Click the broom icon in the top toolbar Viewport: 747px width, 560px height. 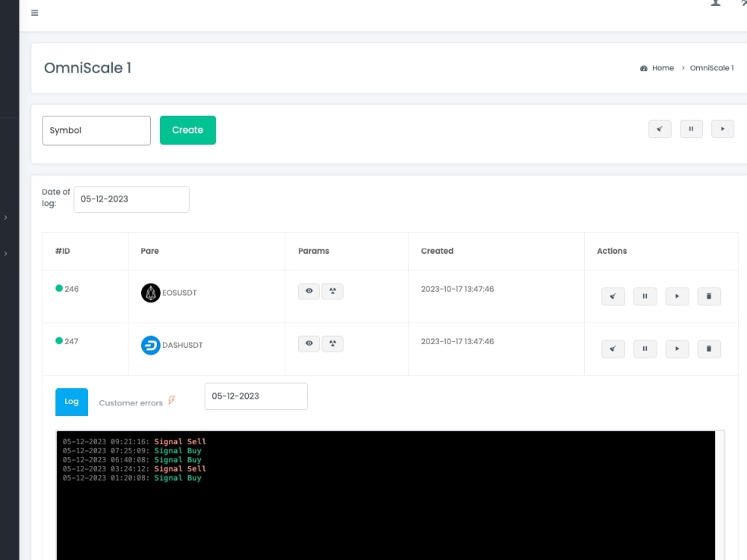(659, 128)
